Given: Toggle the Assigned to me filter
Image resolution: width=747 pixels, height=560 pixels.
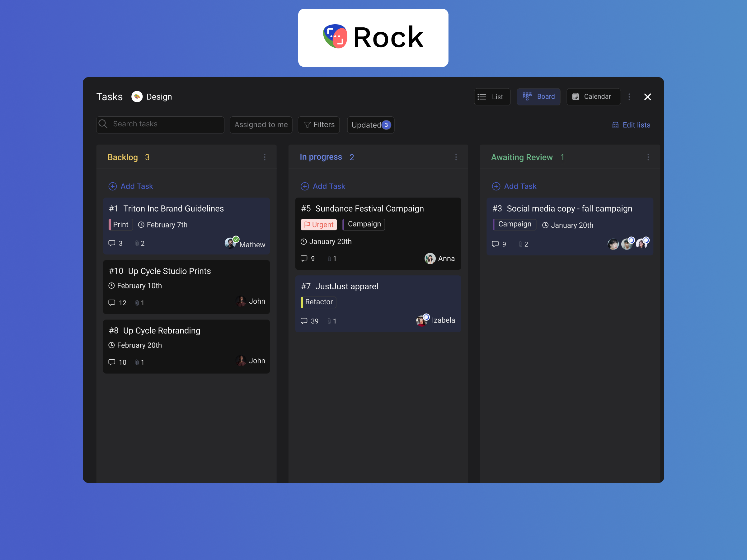Looking at the screenshot, I should tap(261, 124).
